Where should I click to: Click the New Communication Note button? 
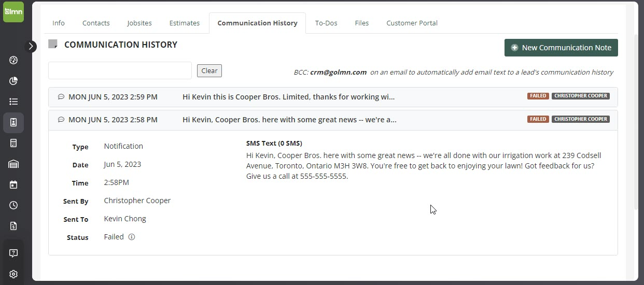tap(561, 48)
